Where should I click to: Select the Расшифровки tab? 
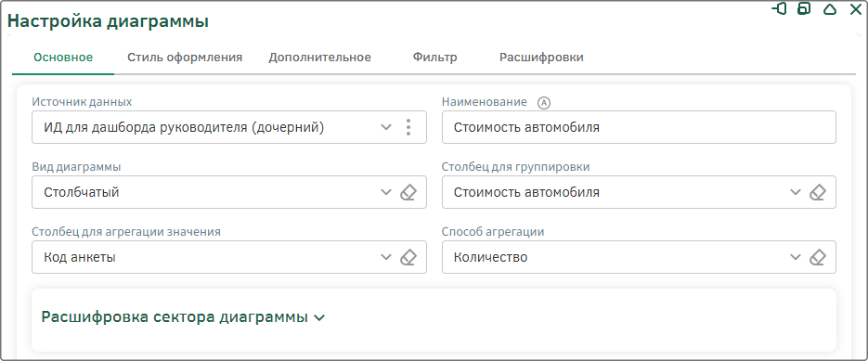tap(541, 58)
